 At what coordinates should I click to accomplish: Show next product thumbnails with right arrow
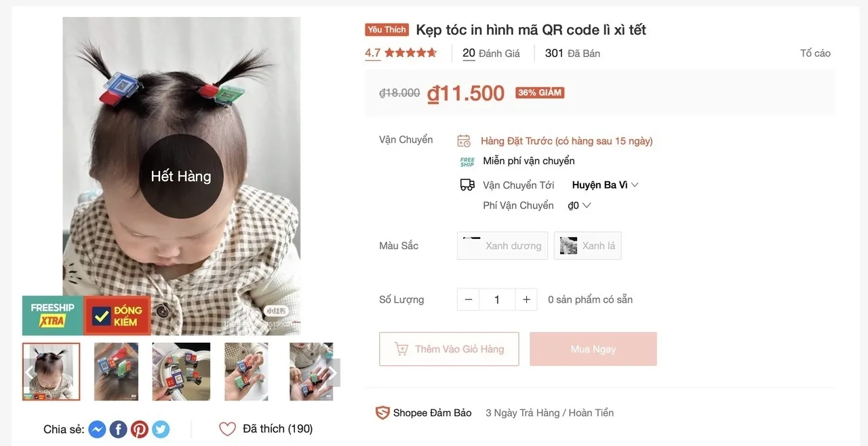332,373
